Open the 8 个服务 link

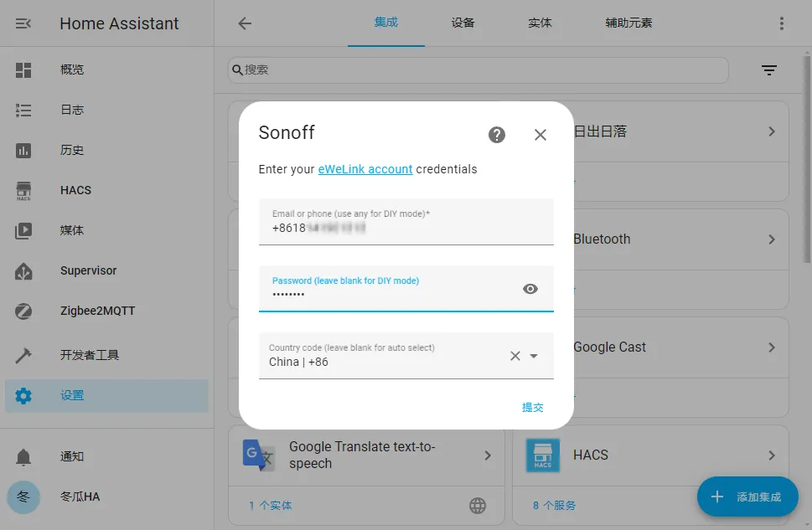(554, 506)
